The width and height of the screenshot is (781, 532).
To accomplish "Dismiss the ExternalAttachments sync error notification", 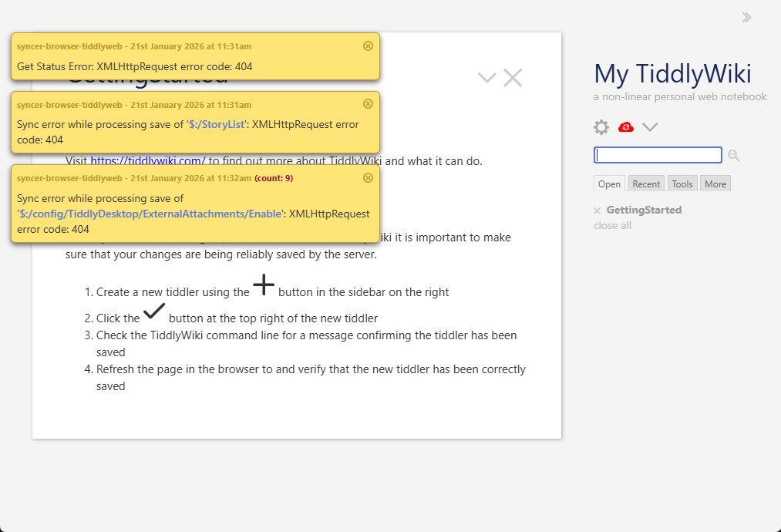I will click(x=368, y=177).
